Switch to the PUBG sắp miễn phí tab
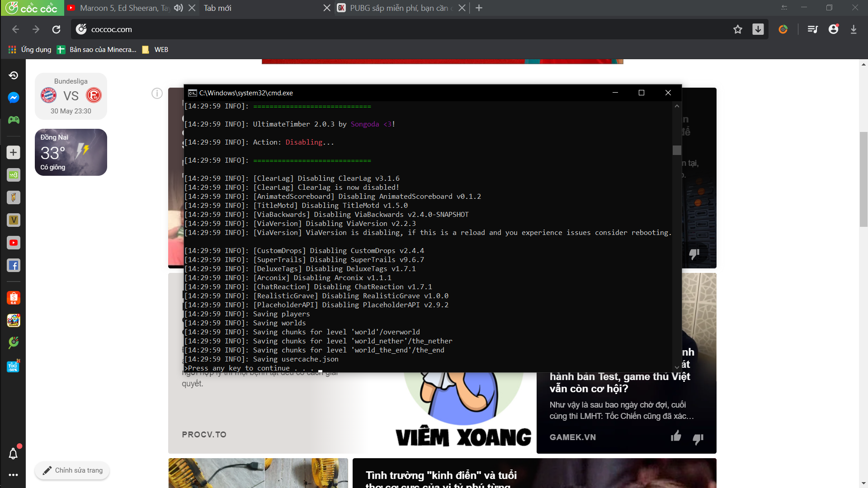The image size is (868, 488). pyautogui.click(x=398, y=8)
